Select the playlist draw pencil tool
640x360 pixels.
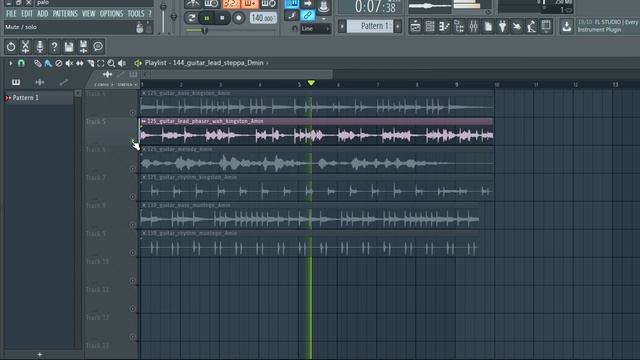[x=38, y=63]
